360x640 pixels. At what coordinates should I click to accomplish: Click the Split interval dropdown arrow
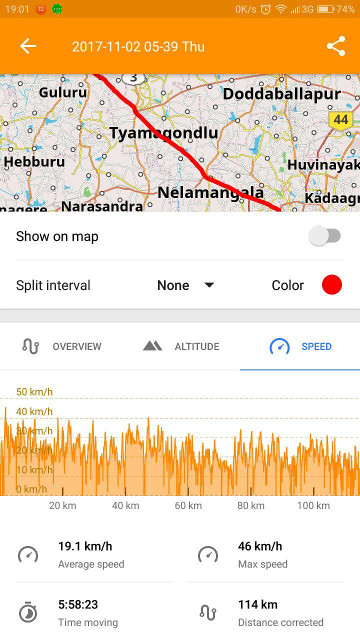[x=209, y=285]
